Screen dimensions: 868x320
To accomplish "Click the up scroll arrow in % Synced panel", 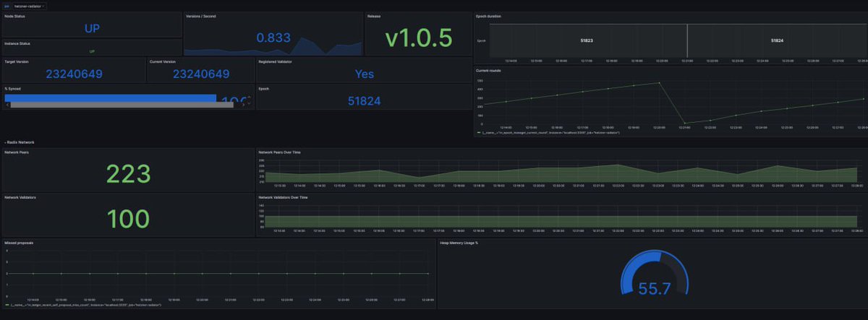I will pyautogui.click(x=250, y=96).
